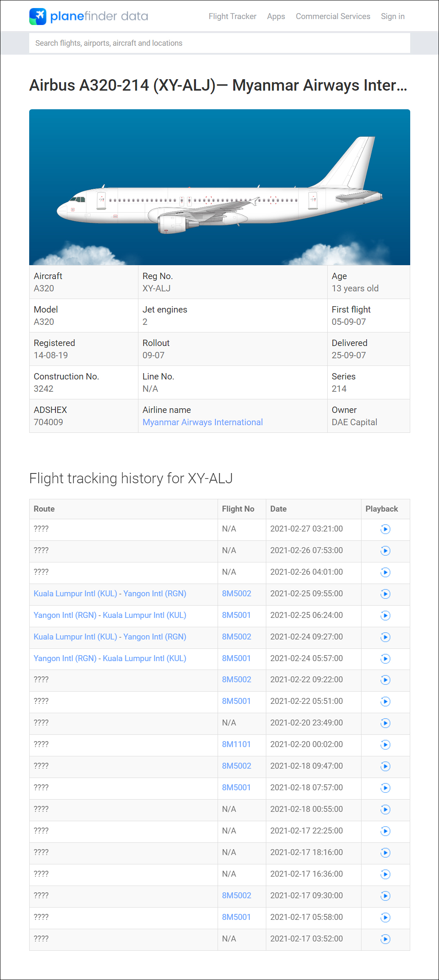
Task: Open the Kuala Lumpur to Yangon route on 2021-02-25
Action: (x=110, y=594)
